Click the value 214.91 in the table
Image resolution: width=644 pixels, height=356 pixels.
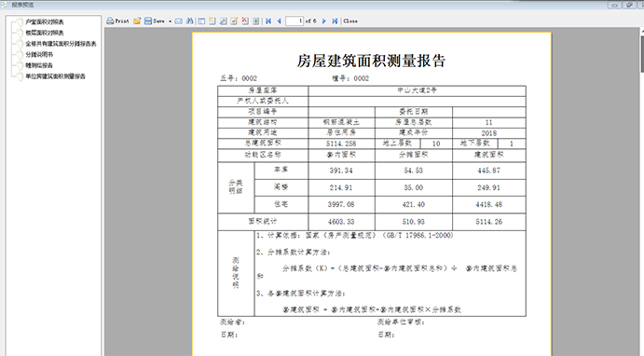[x=341, y=187]
